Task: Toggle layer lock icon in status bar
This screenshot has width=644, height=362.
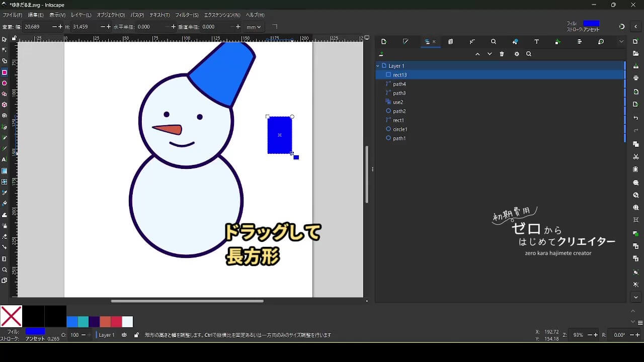Action: click(x=136, y=335)
